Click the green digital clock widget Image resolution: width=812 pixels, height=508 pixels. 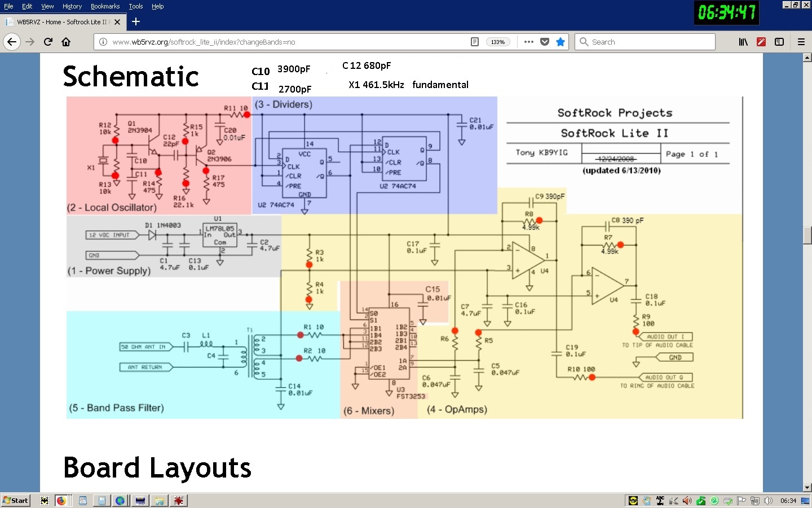tap(726, 12)
